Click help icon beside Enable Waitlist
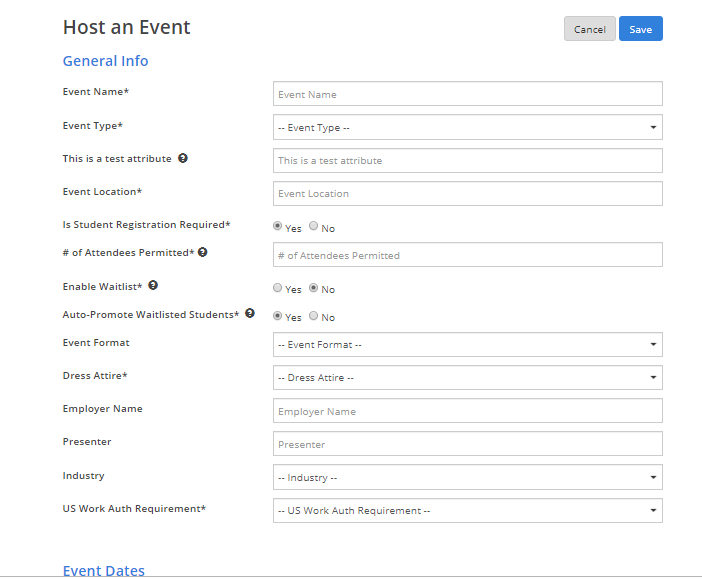 click(x=153, y=286)
